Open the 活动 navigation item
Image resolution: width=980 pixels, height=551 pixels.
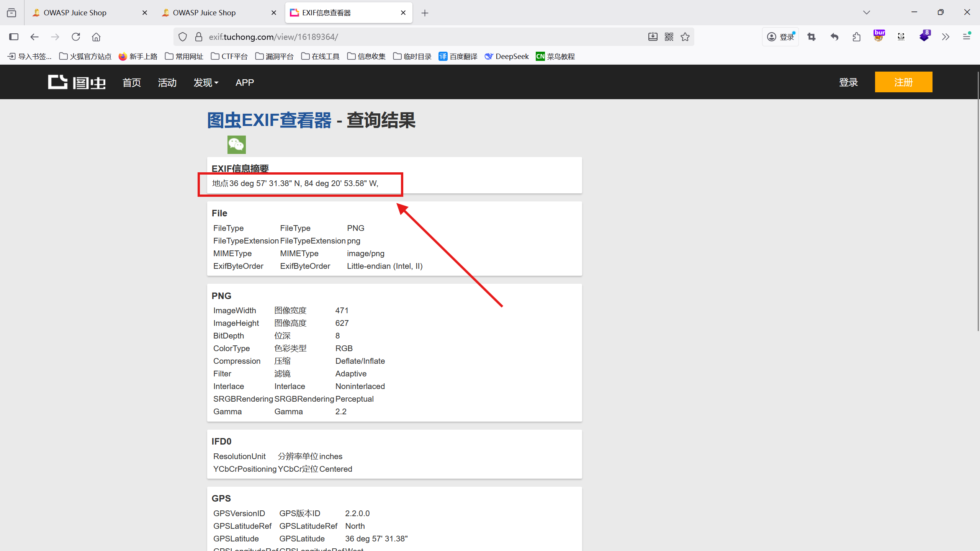click(x=167, y=82)
